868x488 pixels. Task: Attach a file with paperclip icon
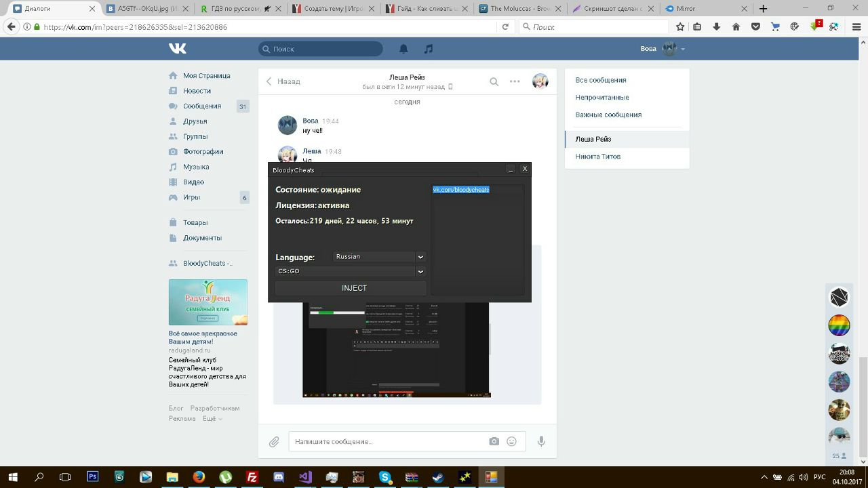(x=274, y=442)
